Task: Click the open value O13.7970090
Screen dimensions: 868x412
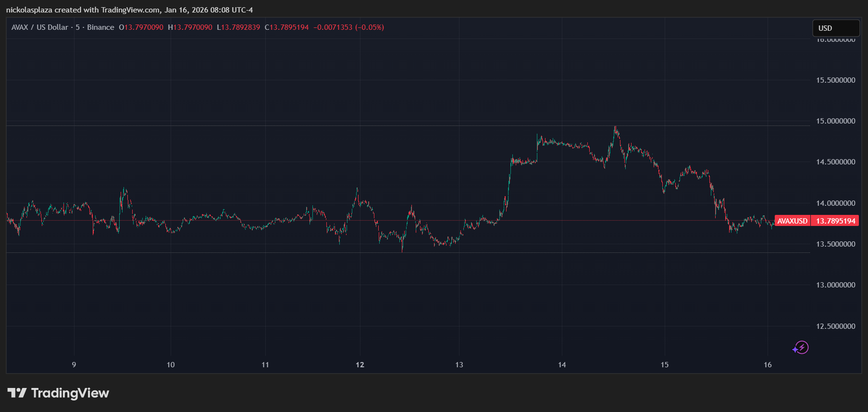Action: (x=141, y=27)
